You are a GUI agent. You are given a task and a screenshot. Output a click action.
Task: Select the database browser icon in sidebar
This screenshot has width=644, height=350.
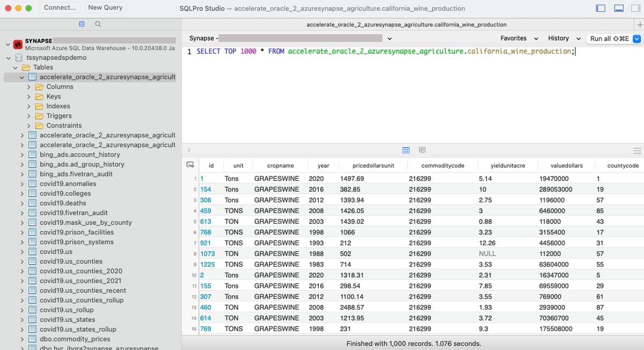pos(82,24)
